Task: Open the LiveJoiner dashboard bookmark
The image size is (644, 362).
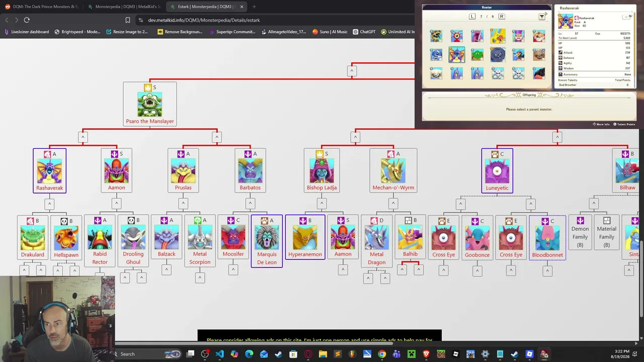Action: (26, 32)
